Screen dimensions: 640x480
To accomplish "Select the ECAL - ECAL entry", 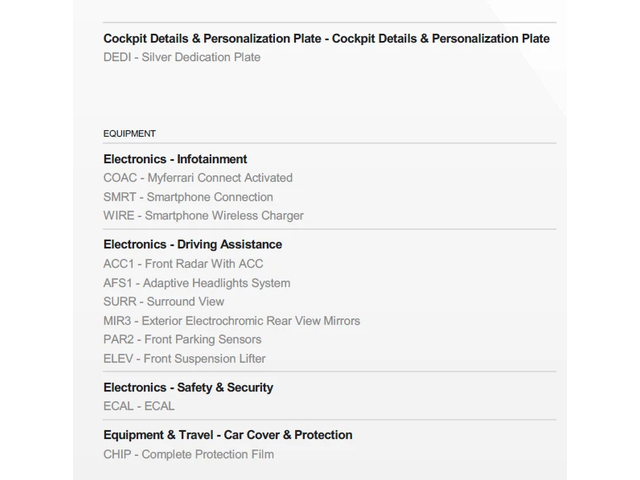I will (138, 406).
